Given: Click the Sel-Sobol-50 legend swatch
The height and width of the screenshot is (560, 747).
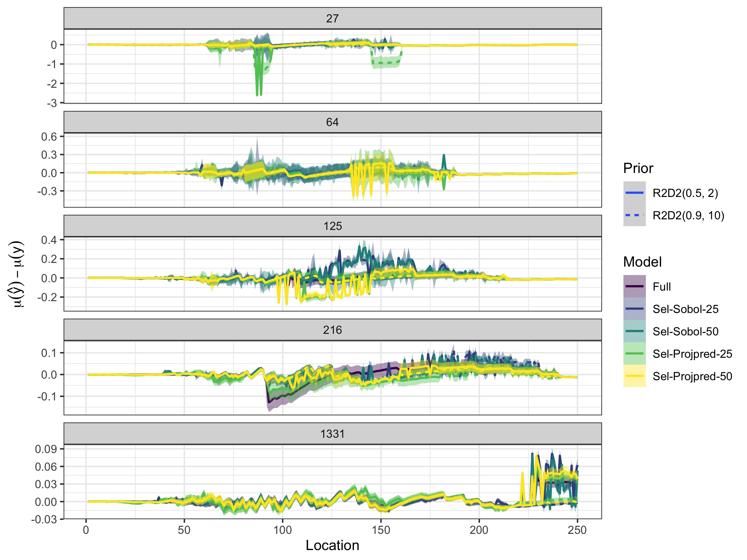Looking at the screenshot, I should coord(634,331).
